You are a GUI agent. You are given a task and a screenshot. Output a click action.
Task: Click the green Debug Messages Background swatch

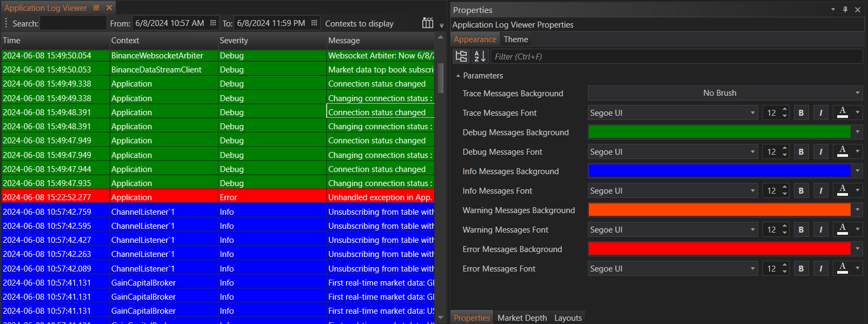point(719,132)
